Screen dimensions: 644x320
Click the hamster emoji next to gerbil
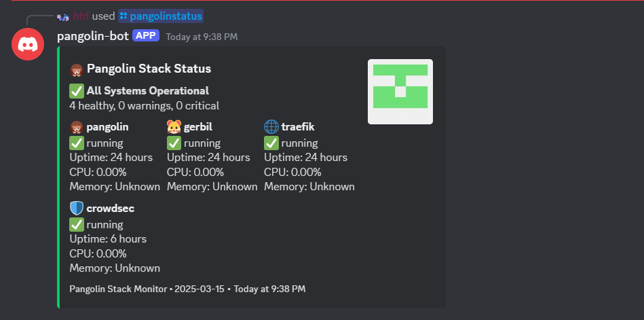click(174, 127)
